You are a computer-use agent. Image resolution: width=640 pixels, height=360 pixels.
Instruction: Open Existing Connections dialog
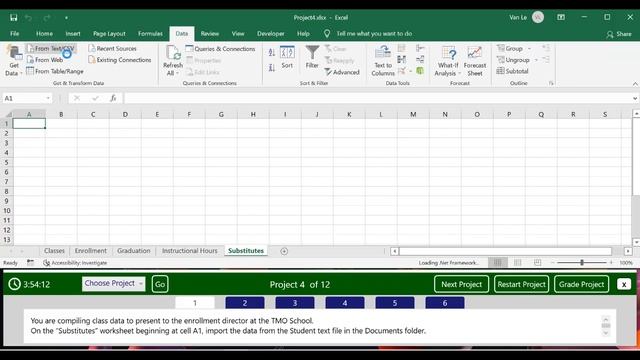pyautogui.click(x=120, y=60)
